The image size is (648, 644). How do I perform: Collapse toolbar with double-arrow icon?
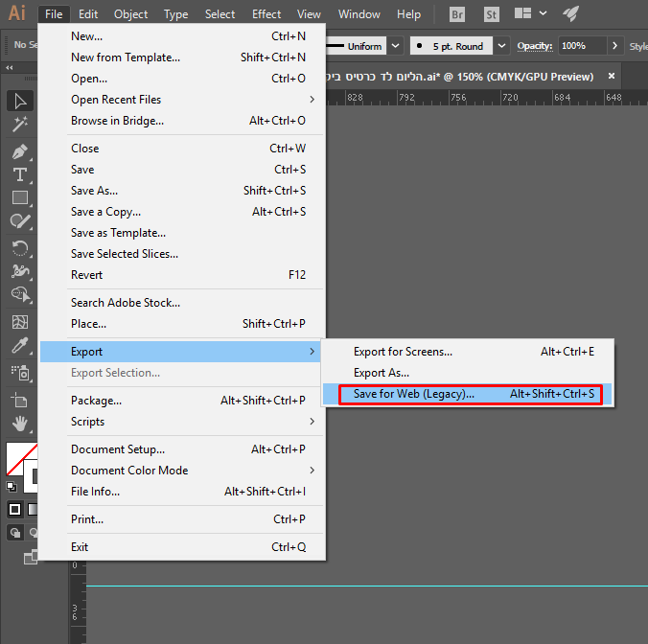click(9, 67)
